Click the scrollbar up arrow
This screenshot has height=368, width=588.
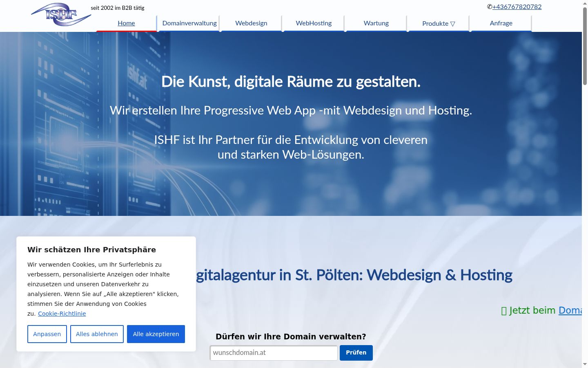(585, 3)
